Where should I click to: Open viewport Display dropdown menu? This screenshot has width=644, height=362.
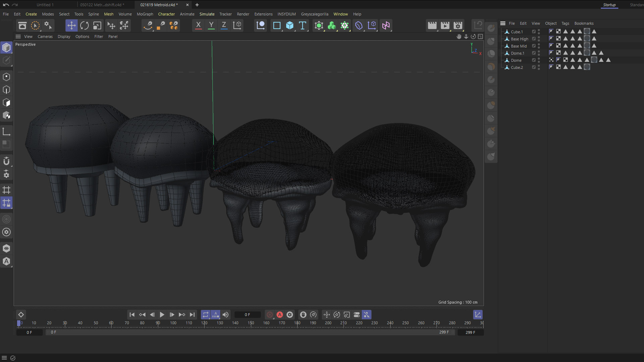[x=64, y=37]
